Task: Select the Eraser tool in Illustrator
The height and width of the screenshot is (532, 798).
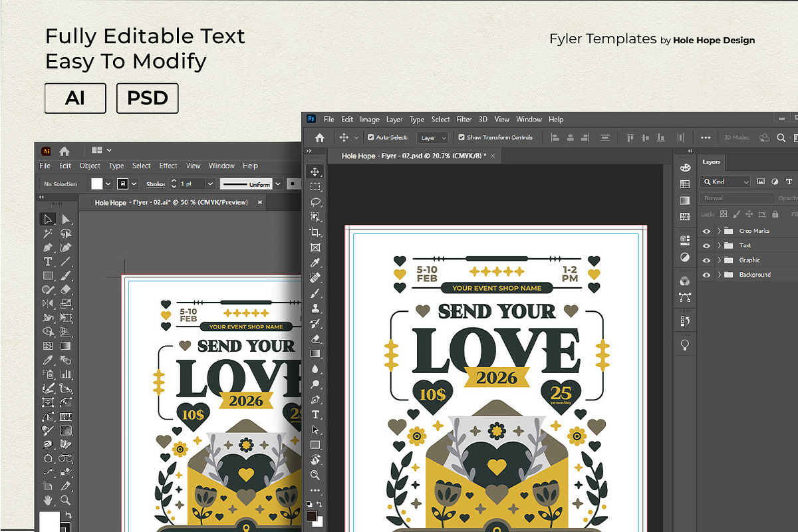Action: click(66, 289)
